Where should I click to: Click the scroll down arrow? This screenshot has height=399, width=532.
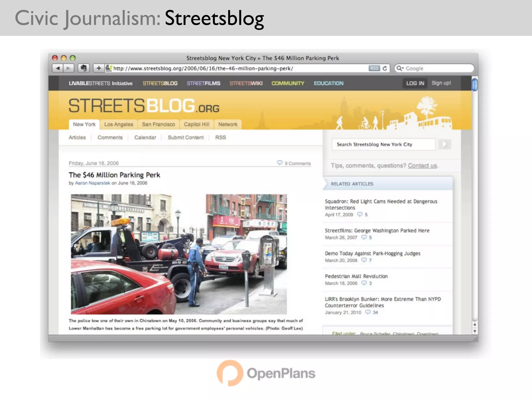[x=475, y=331]
